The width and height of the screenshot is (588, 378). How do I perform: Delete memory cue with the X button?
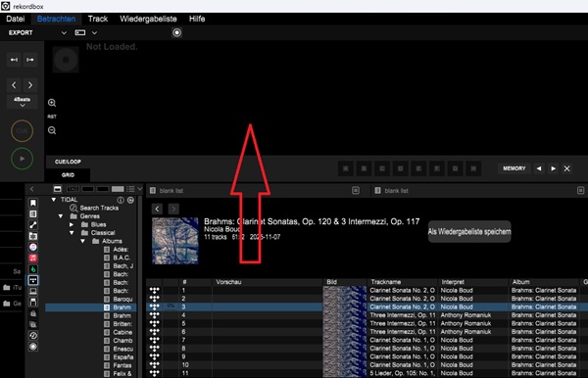coord(567,168)
